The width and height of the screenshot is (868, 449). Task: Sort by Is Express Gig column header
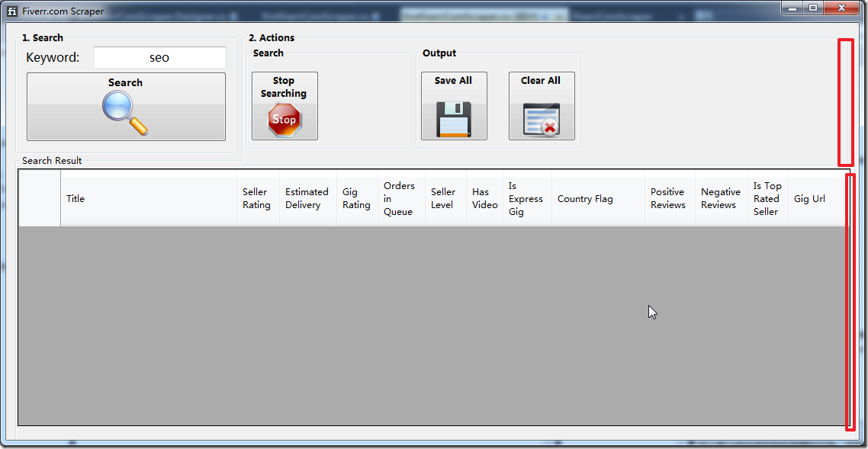pos(527,198)
